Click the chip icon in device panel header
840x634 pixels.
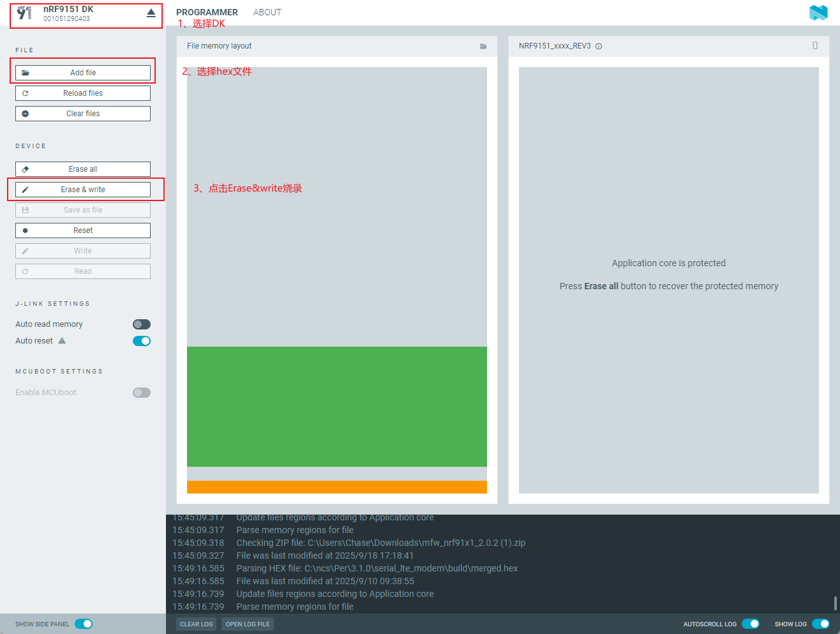tap(815, 45)
